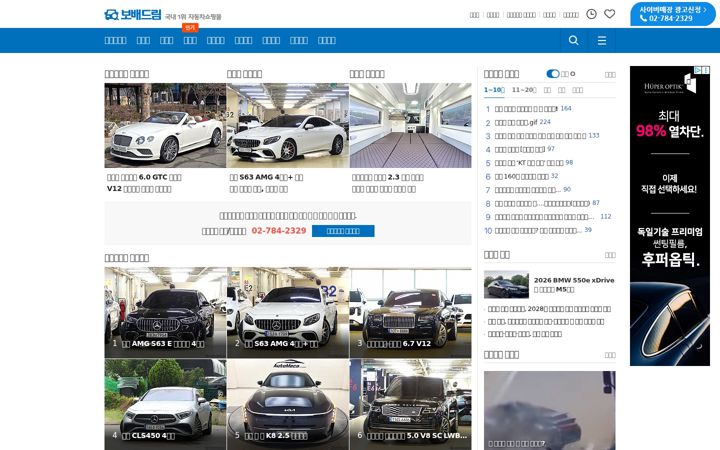
Task: Click the more link beside the ranking header
Action: click(x=610, y=74)
